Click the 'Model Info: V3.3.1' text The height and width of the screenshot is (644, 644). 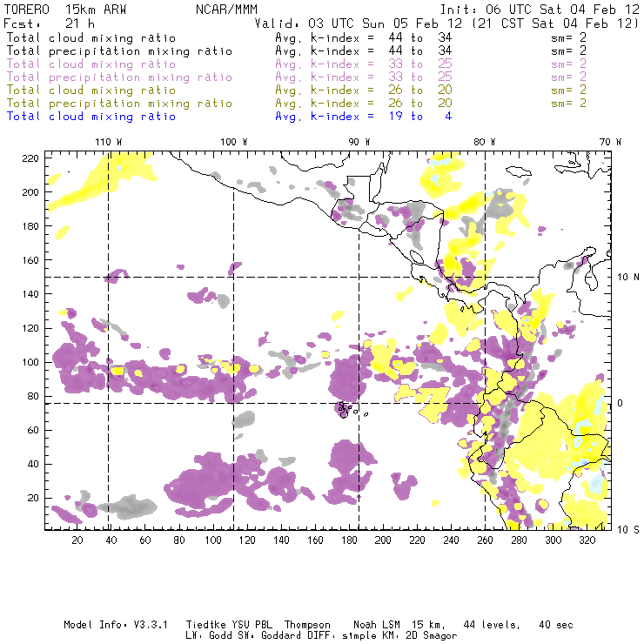[116, 625]
